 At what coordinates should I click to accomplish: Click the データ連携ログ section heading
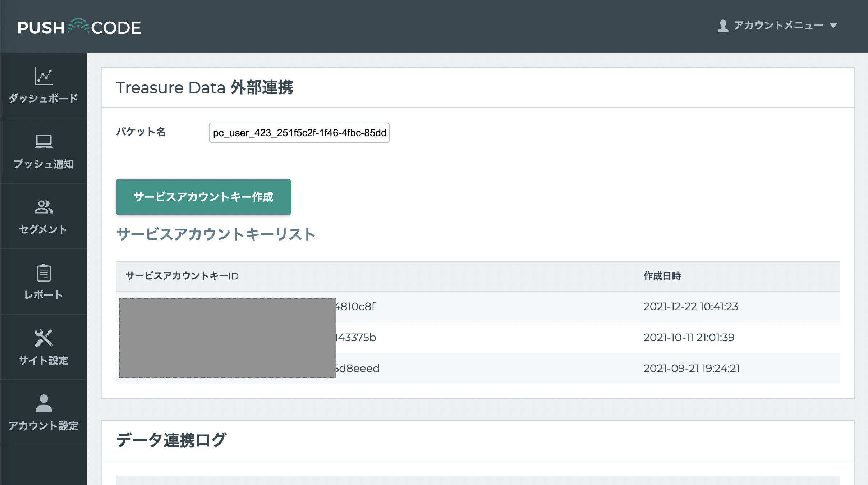[171, 440]
